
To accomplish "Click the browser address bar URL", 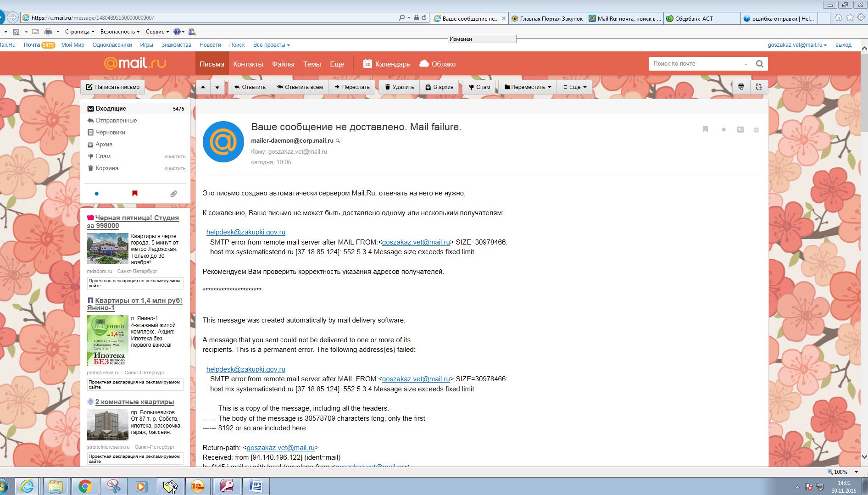I will [93, 18].
